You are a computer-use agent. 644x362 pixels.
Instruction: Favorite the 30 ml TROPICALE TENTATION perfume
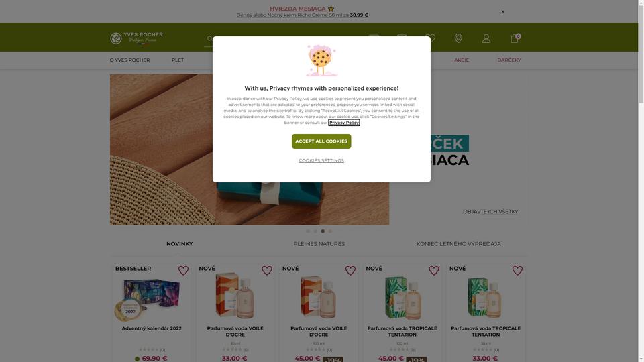[517, 270]
